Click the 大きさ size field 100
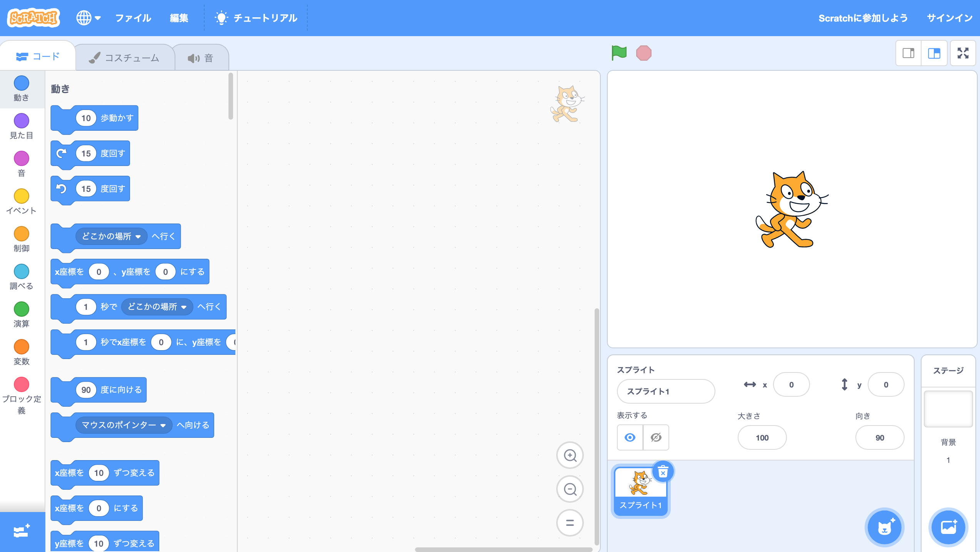 762,437
